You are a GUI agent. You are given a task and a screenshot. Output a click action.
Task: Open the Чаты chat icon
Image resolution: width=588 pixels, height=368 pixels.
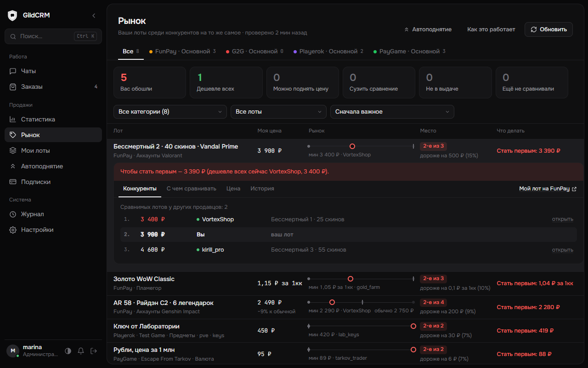(x=13, y=71)
